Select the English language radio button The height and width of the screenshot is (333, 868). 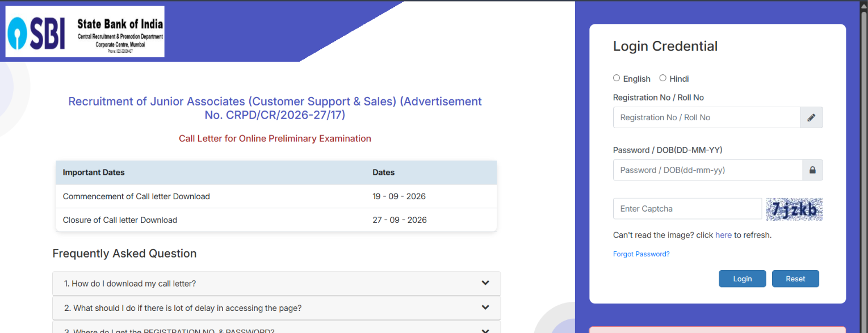tap(617, 78)
